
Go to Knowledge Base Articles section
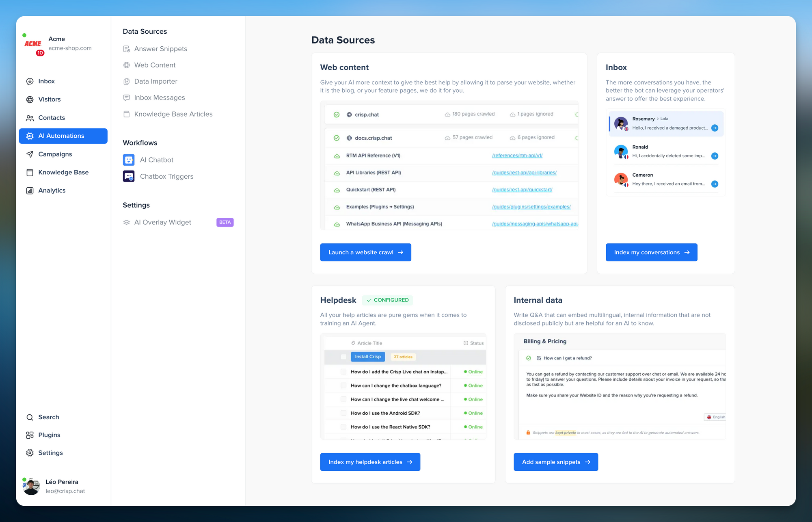173,114
